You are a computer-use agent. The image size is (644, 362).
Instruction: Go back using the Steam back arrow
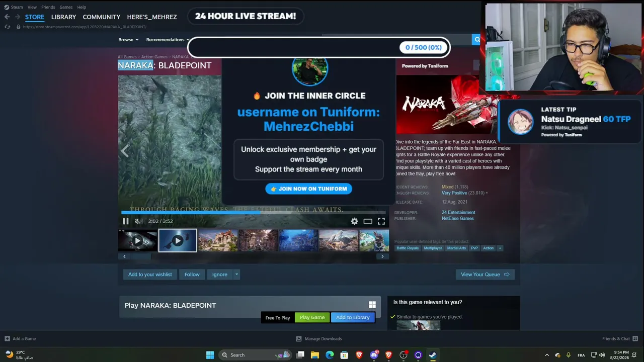click(x=7, y=17)
